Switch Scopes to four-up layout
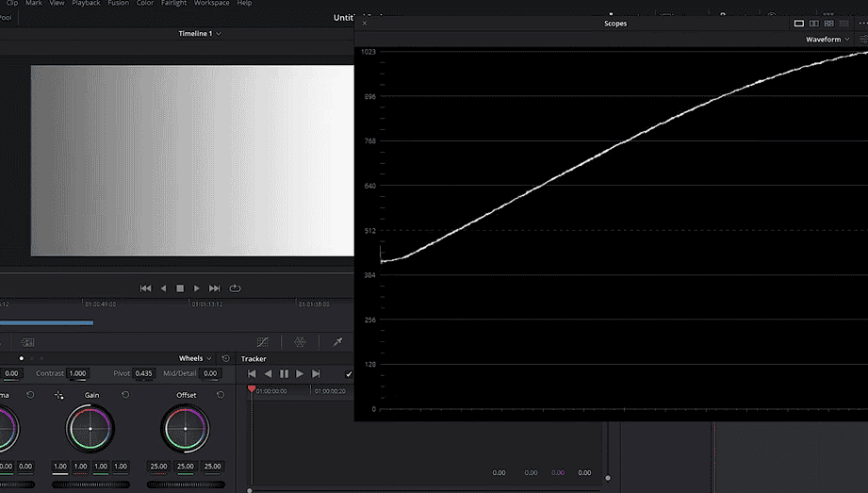868x493 pixels. 828,24
